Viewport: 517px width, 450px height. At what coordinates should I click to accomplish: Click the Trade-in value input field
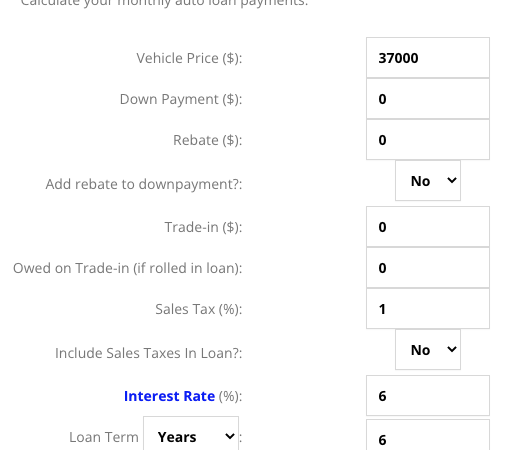click(x=428, y=227)
